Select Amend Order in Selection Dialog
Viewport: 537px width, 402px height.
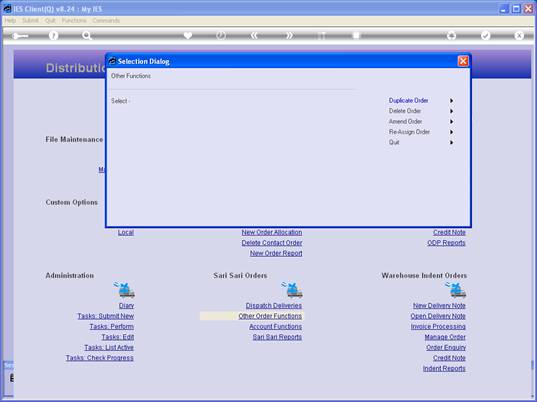[405, 122]
